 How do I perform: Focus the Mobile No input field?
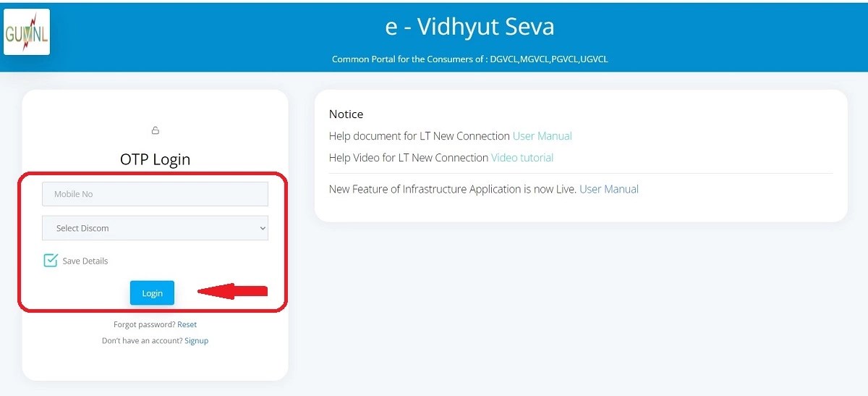155,194
